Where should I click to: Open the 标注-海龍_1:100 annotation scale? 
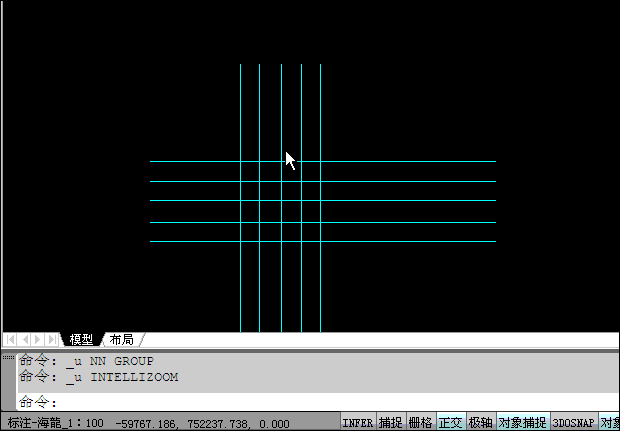click(x=55, y=423)
